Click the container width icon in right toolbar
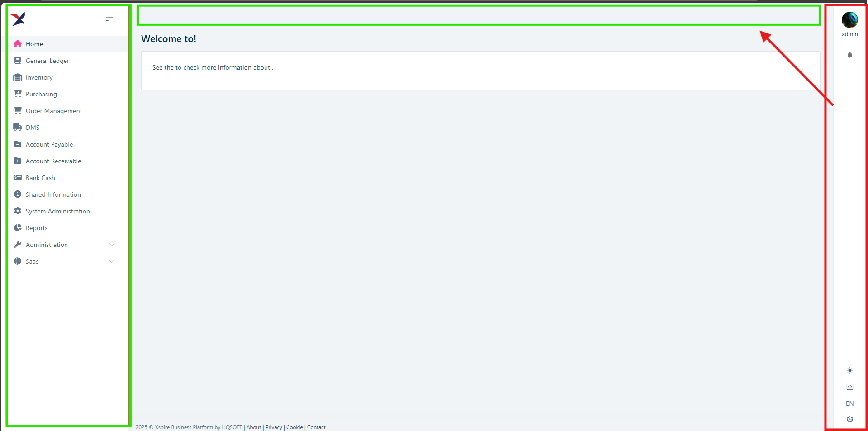 [x=849, y=387]
